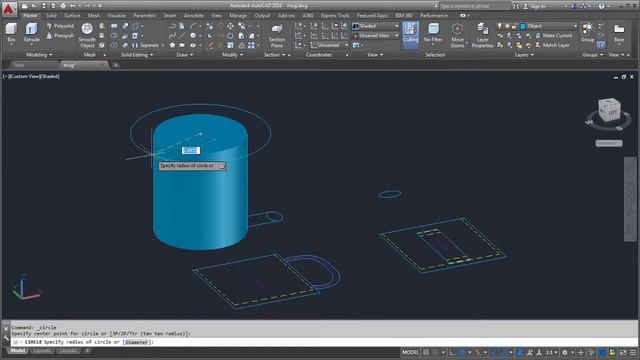The height and width of the screenshot is (360, 640).
Task: Switch to the Surface ribbon tab
Action: click(72, 16)
